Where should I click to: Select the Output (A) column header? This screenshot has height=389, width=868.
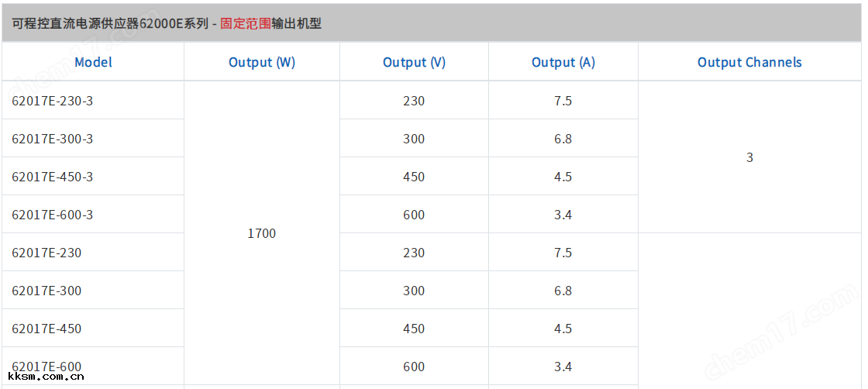click(563, 62)
